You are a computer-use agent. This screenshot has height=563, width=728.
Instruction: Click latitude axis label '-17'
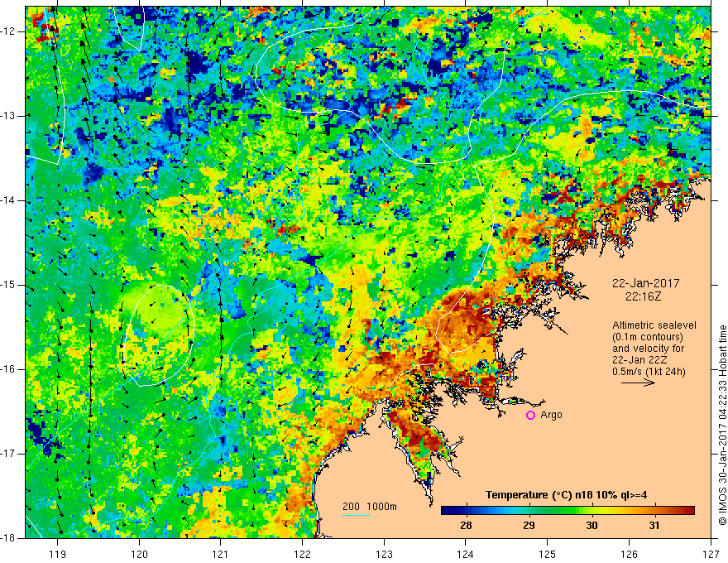pos(9,454)
